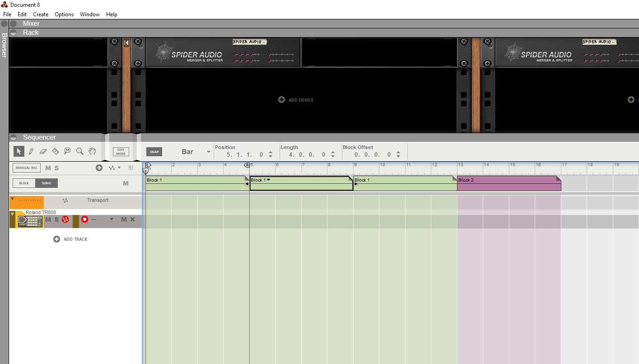Image resolution: width=639 pixels, height=364 pixels.
Task: Open the Snap value Bar dropdown
Action: pos(208,152)
